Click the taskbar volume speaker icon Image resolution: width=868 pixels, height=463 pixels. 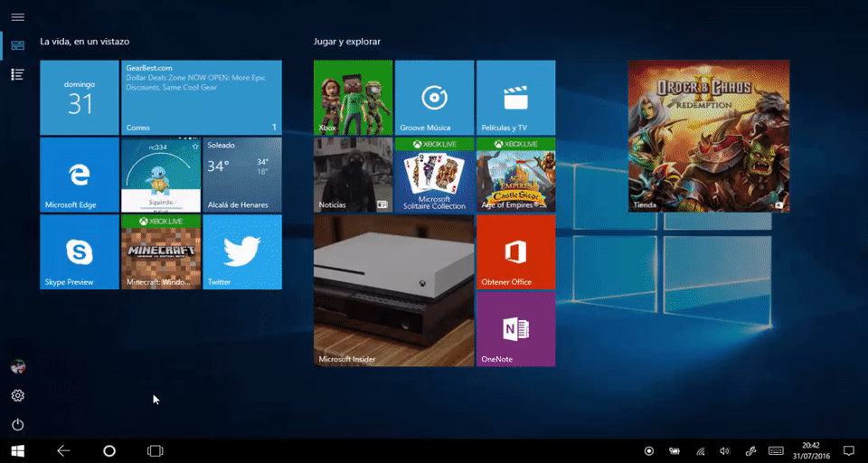[724, 450]
